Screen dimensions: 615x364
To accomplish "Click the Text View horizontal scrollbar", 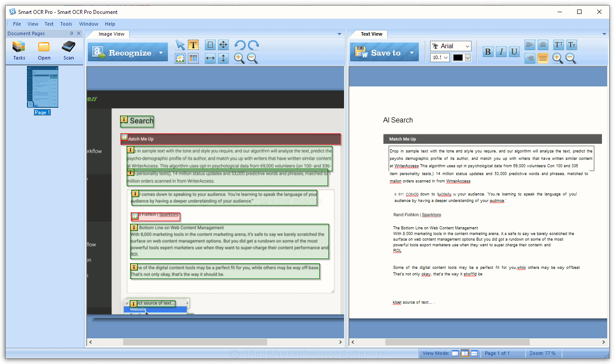I will point(458,342).
